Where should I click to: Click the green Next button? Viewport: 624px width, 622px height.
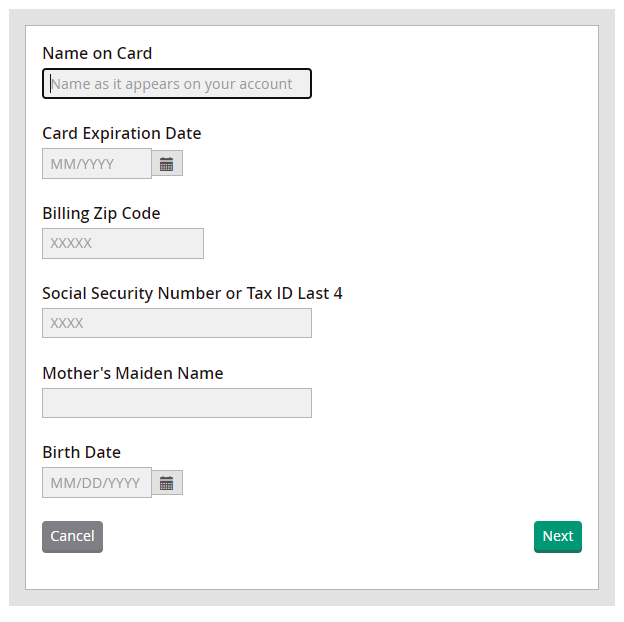(557, 537)
